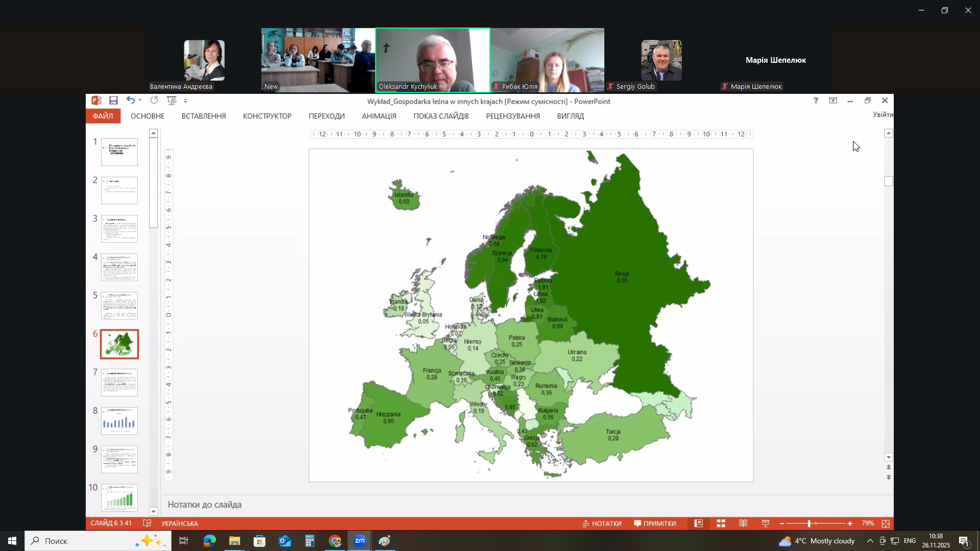Open the ВСТАВЛЕННЯ ribbon tab

(203, 116)
